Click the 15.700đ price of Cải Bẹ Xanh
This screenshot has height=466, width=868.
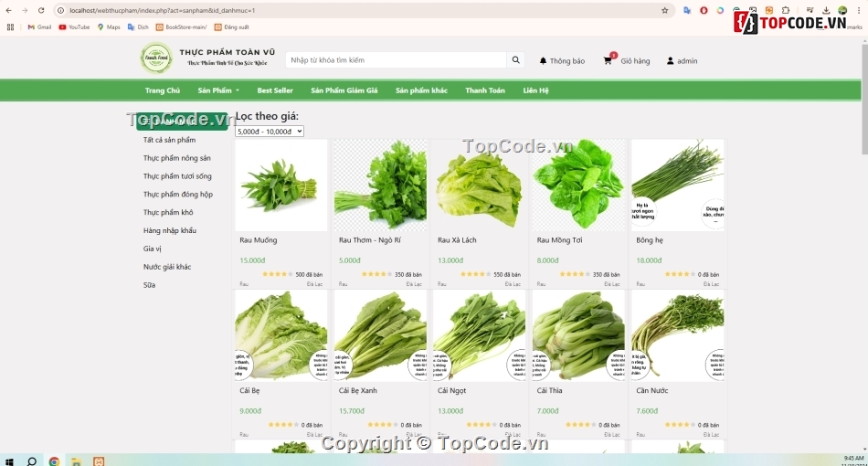352,411
